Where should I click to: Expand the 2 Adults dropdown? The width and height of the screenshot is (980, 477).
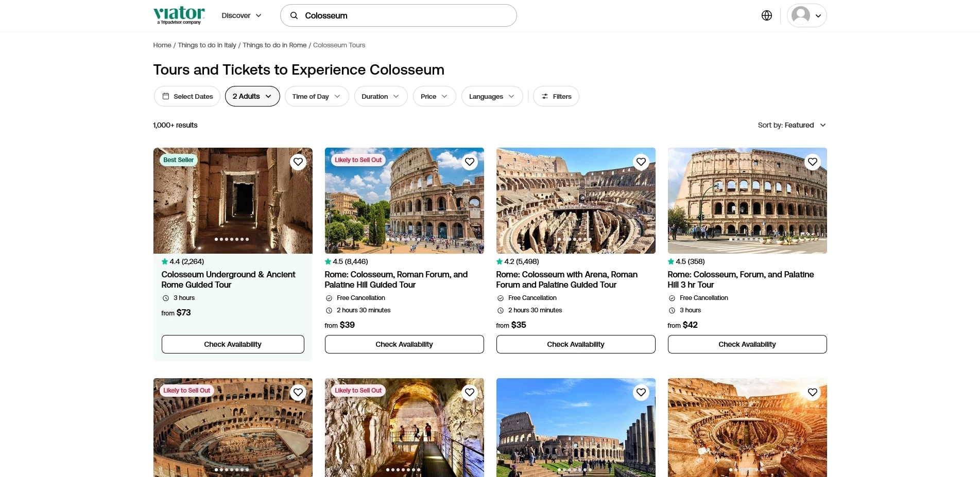pos(252,96)
